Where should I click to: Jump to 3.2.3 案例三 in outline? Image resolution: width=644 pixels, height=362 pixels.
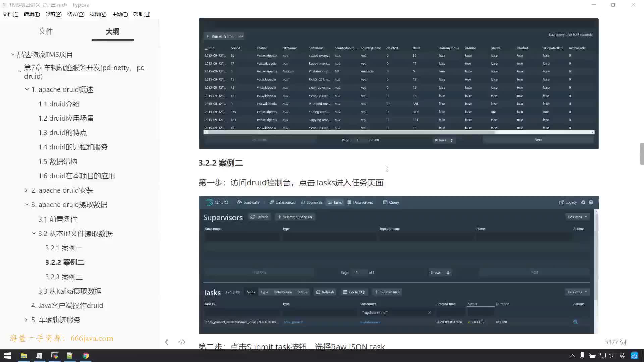[64, 277]
